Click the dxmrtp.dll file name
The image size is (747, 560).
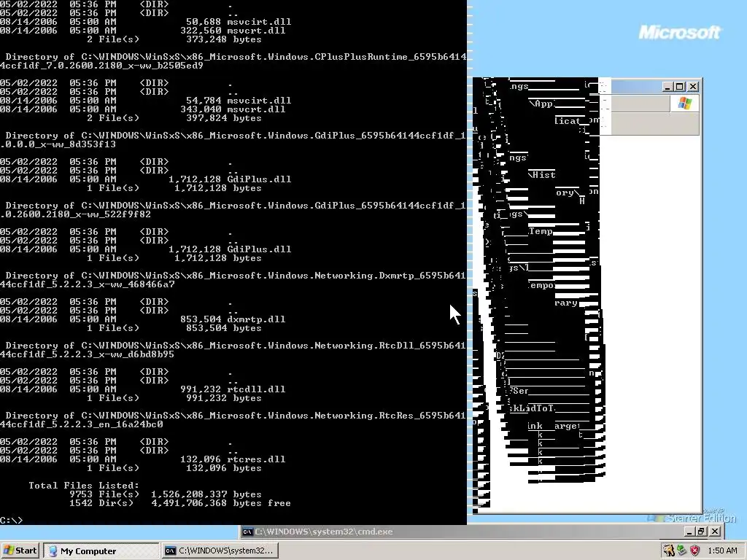(256, 319)
